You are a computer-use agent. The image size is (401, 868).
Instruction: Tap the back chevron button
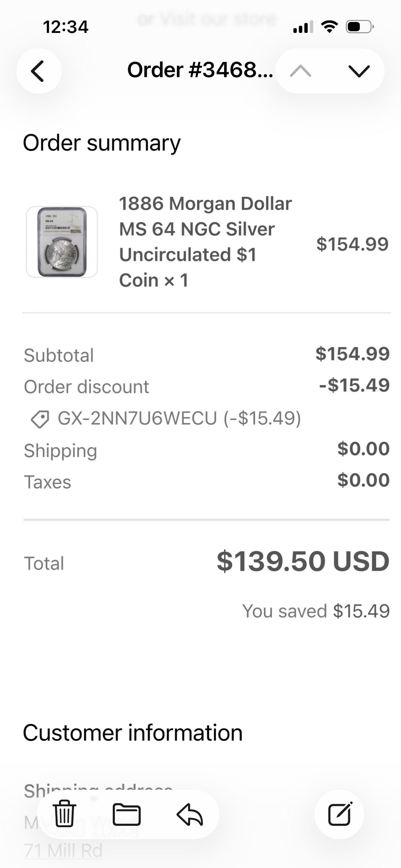point(38,71)
